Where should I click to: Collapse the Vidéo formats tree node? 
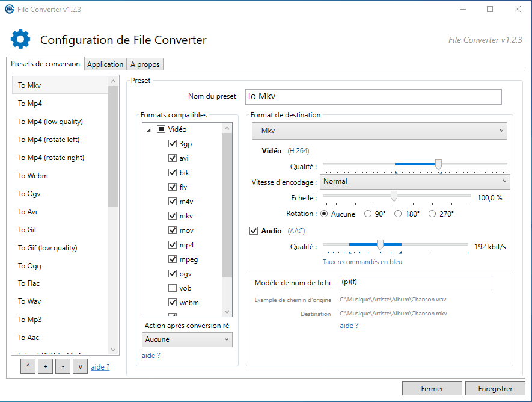point(149,129)
